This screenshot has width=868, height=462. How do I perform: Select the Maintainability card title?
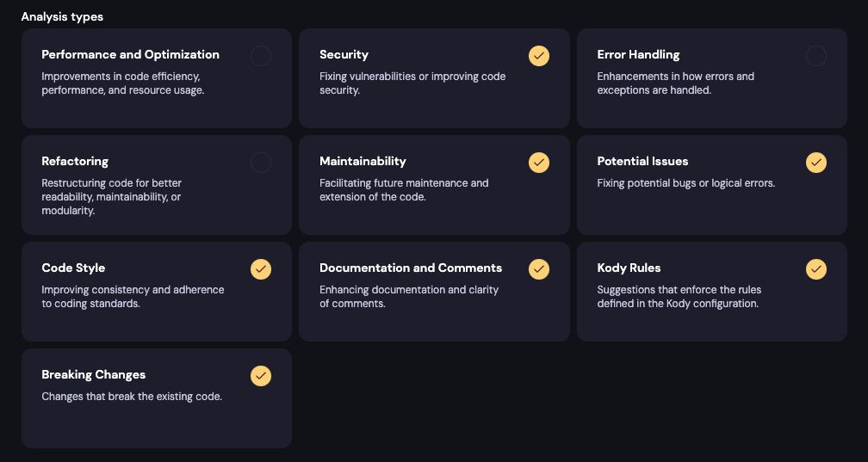tap(363, 161)
